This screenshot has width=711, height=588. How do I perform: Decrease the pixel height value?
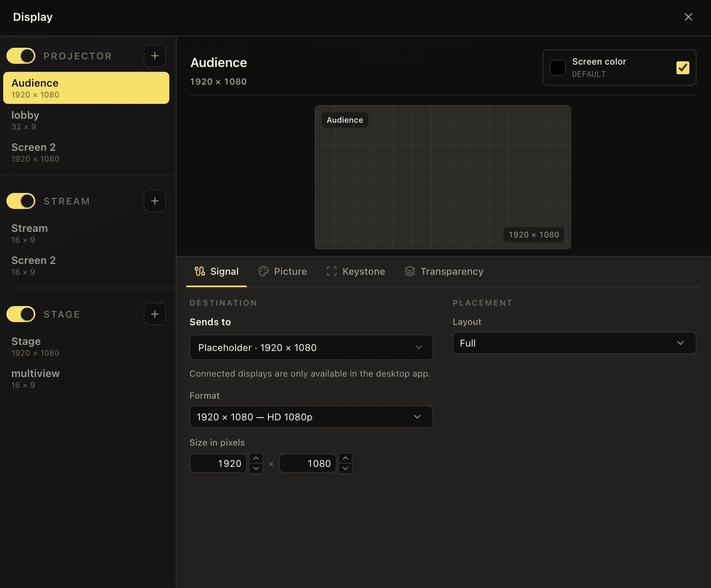point(345,468)
